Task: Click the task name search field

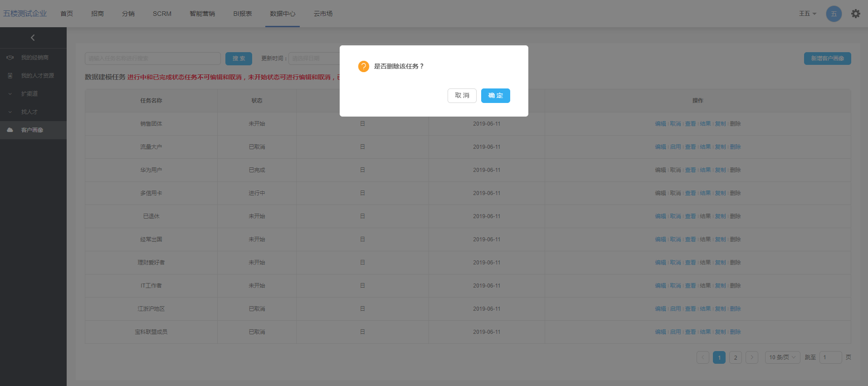Action: coord(152,59)
